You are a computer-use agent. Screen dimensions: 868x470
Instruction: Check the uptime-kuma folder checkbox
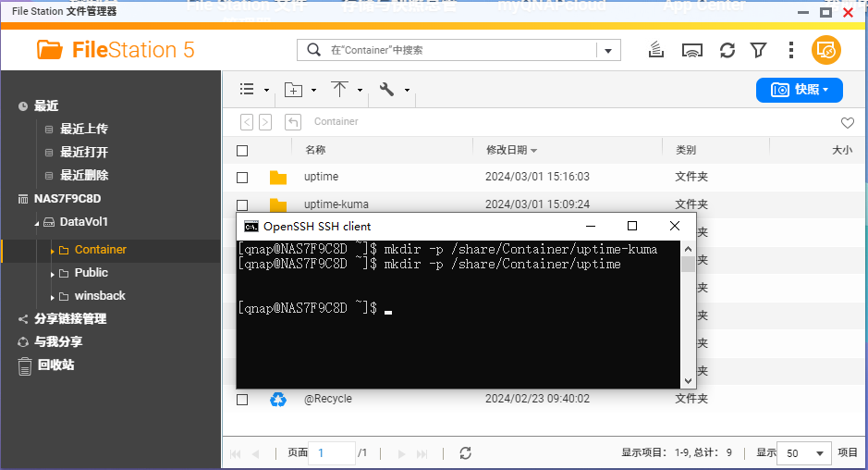[x=242, y=204]
